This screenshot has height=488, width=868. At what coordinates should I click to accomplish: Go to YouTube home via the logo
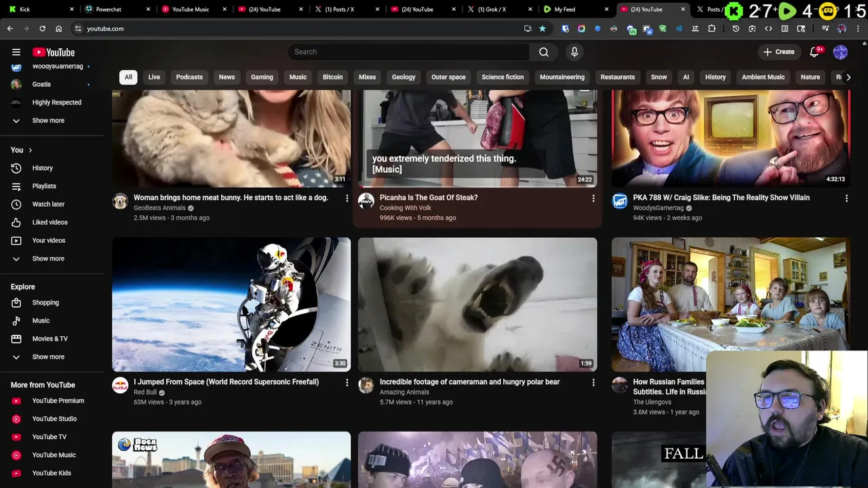pos(54,52)
